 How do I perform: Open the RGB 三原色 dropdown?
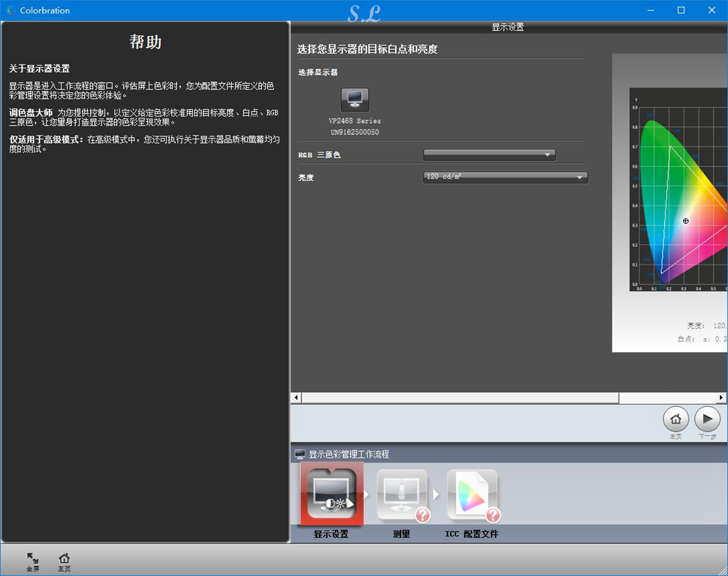coord(489,155)
